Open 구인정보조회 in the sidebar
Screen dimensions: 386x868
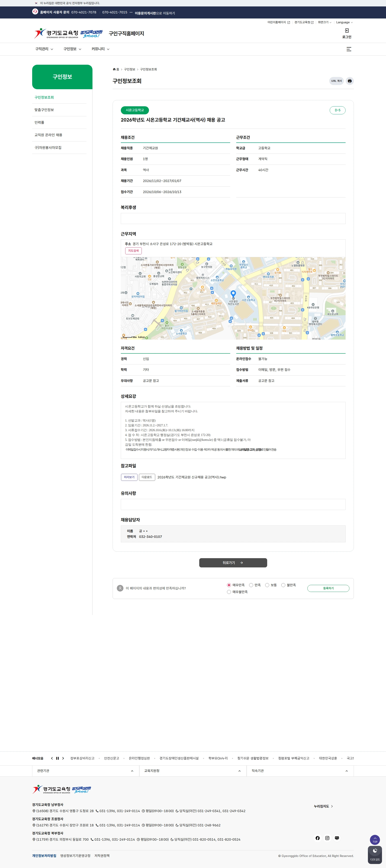[44, 97]
